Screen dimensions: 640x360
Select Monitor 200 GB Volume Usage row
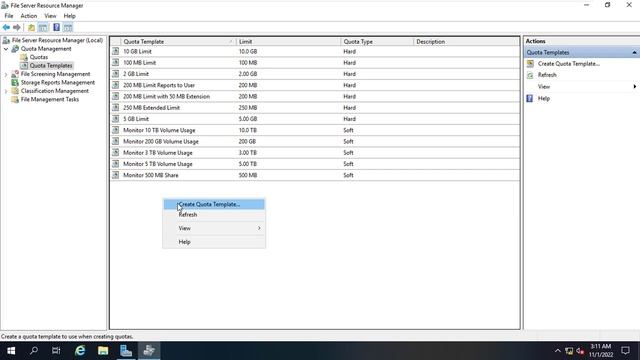pos(315,141)
